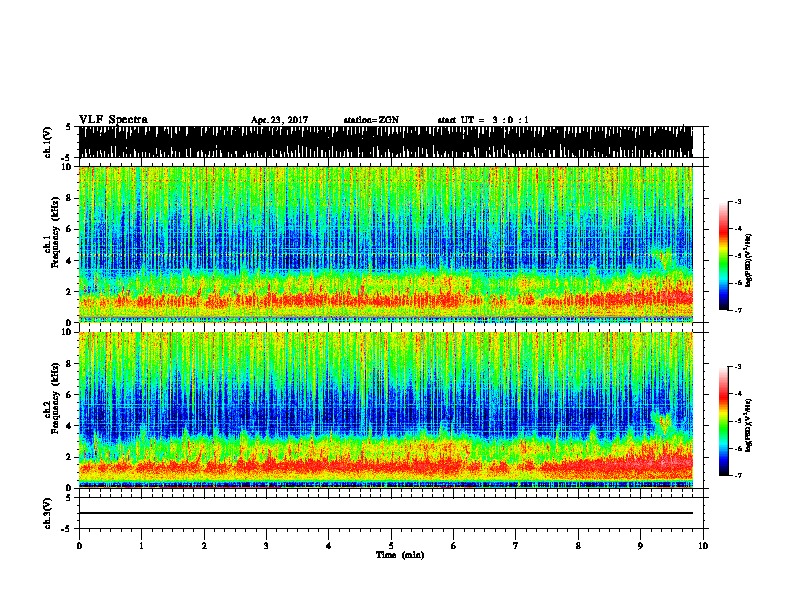Click the "Time (min)" axis title
The width and height of the screenshot is (792, 612).
(x=400, y=555)
